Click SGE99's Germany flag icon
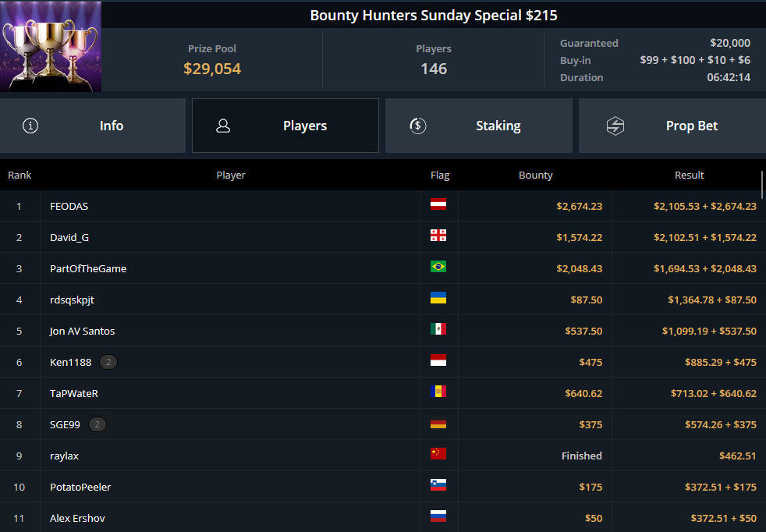This screenshot has height=532, width=766. 438,423
